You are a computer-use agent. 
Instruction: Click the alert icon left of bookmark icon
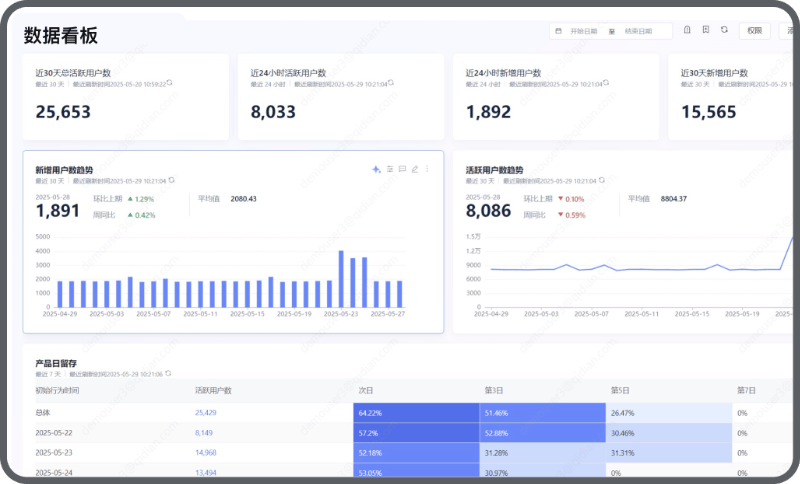(687, 30)
